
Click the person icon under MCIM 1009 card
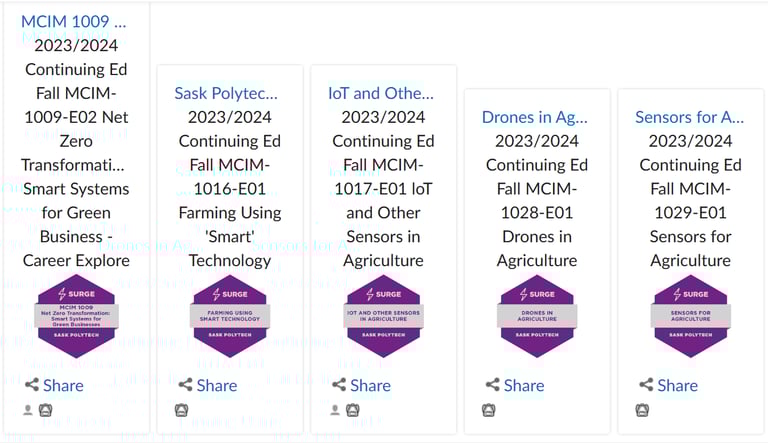(x=28, y=410)
